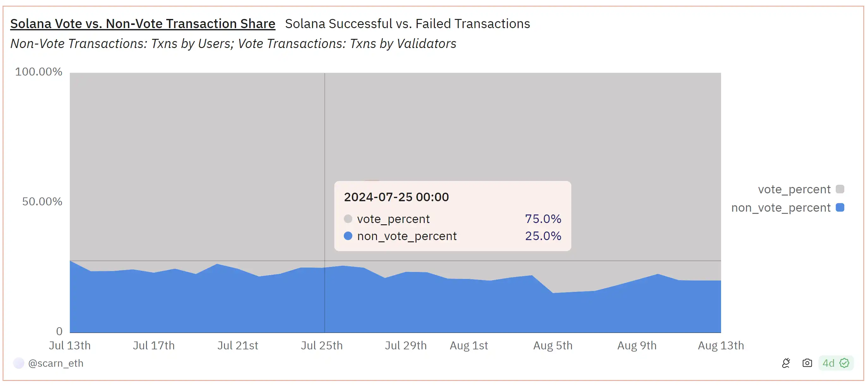Click the Jul 13th x-axis label

[70, 345]
